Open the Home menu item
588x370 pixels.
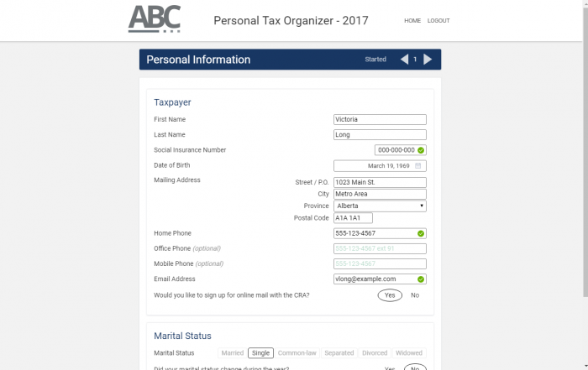tap(412, 20)
